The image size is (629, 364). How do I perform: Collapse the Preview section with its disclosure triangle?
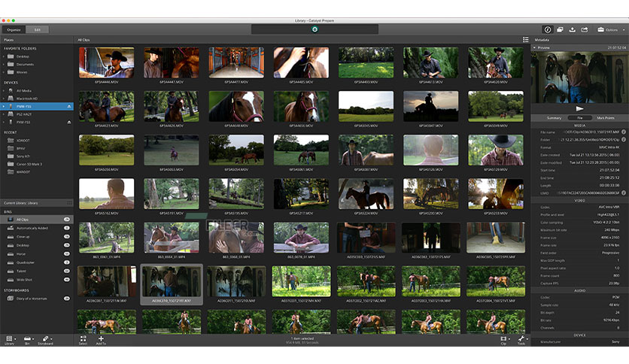point(534,47)
